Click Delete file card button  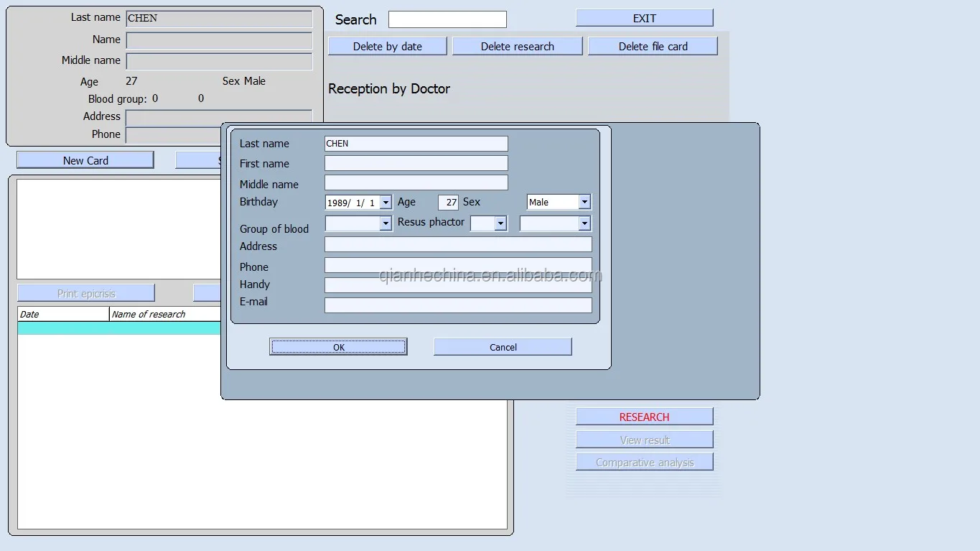653,47
